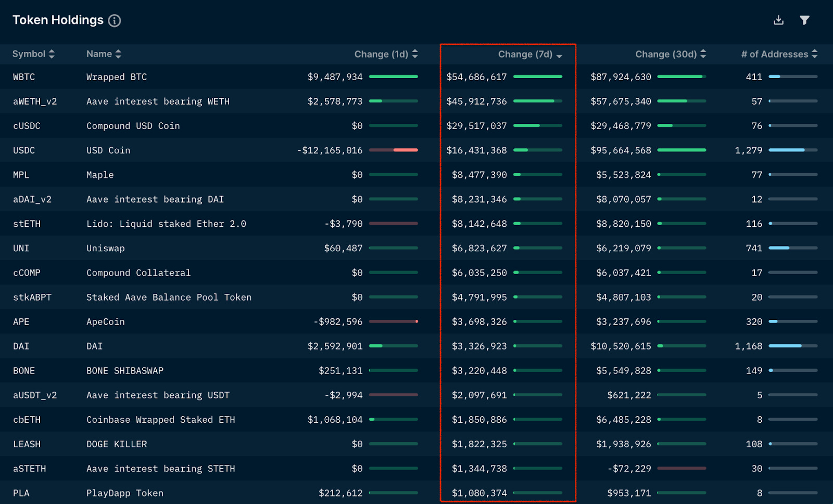Sort by # of Addresses column

point(779,54)
